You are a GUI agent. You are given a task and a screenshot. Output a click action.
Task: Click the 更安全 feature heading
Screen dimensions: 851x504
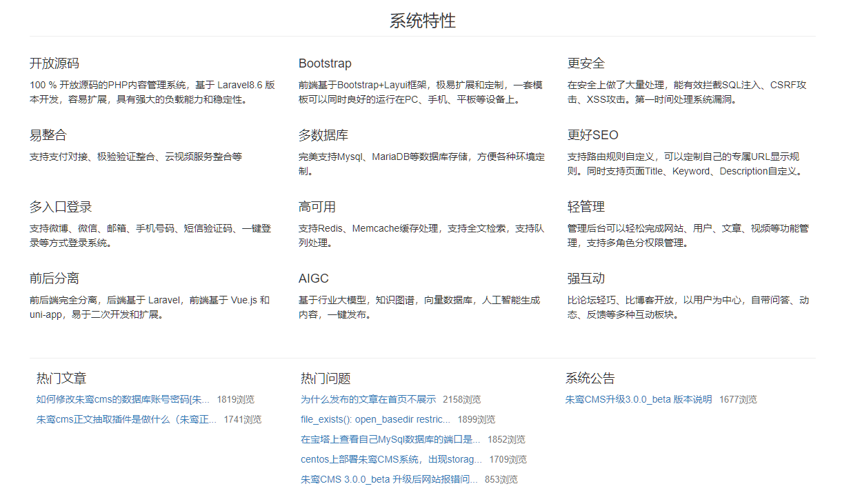(x=586, y=63)
